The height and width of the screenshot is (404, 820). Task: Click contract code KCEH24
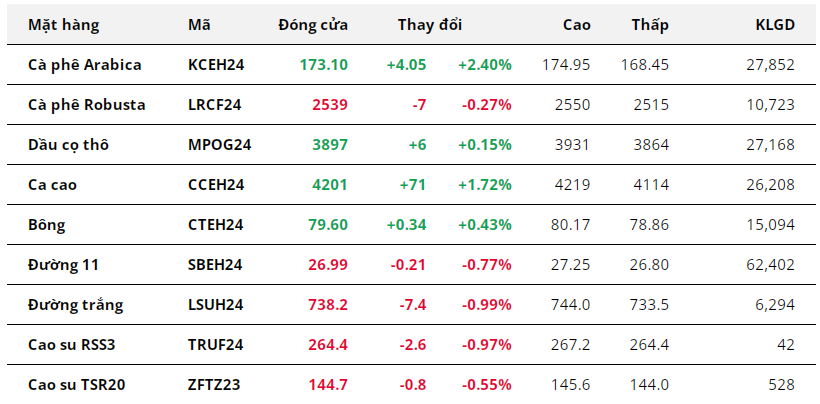click(x=216, y=65)
